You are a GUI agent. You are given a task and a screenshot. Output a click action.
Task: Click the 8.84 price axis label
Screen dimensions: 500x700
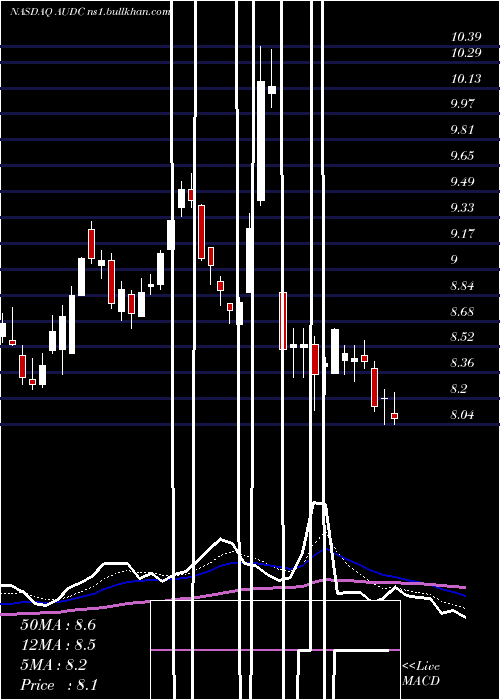coord(464,285)
